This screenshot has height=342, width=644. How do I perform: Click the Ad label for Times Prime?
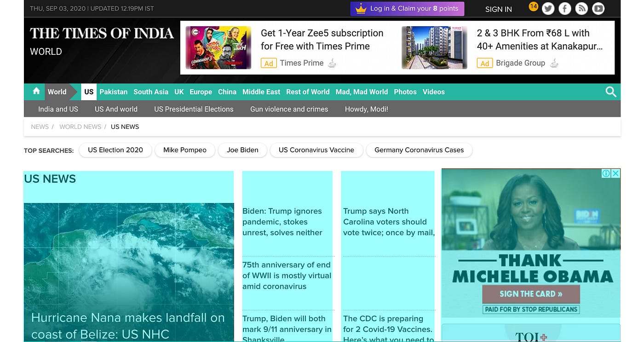(x=269, y=63)
